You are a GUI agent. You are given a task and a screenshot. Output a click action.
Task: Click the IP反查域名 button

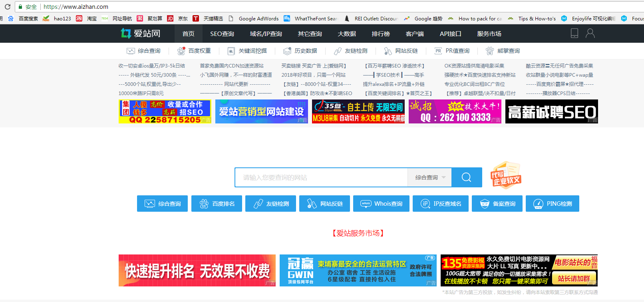click(440, 204)
